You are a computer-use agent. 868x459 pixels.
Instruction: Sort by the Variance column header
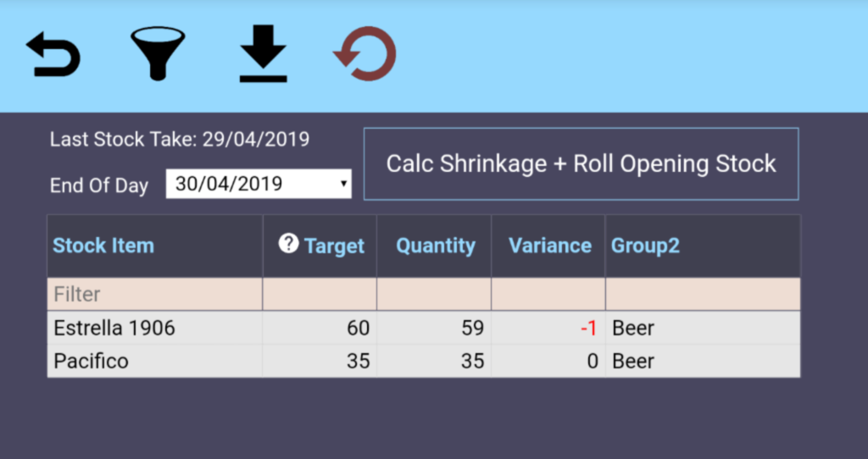549,246
